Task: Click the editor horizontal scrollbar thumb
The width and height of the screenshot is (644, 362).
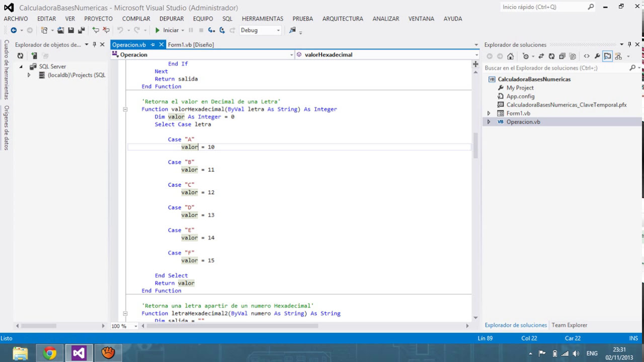Action: point(233,326)
